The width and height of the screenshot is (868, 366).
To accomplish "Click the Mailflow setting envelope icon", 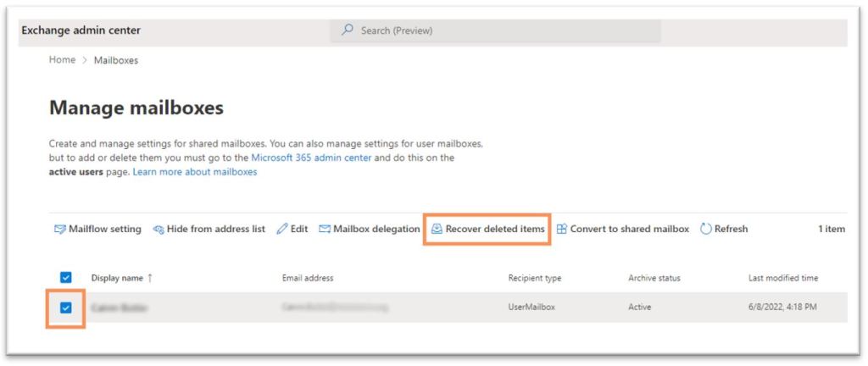I will (x=60, y=229).
